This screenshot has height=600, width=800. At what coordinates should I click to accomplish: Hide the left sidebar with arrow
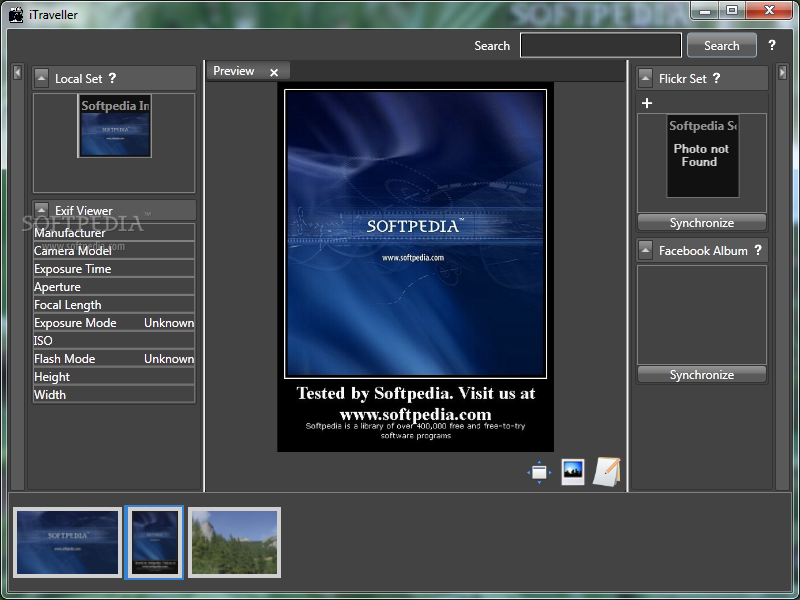17,72
